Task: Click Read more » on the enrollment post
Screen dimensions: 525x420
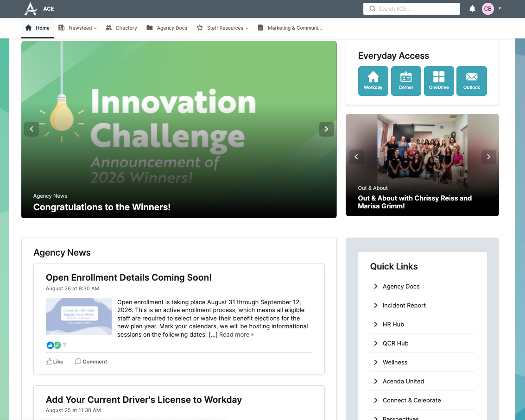Action: pos(236,334)
